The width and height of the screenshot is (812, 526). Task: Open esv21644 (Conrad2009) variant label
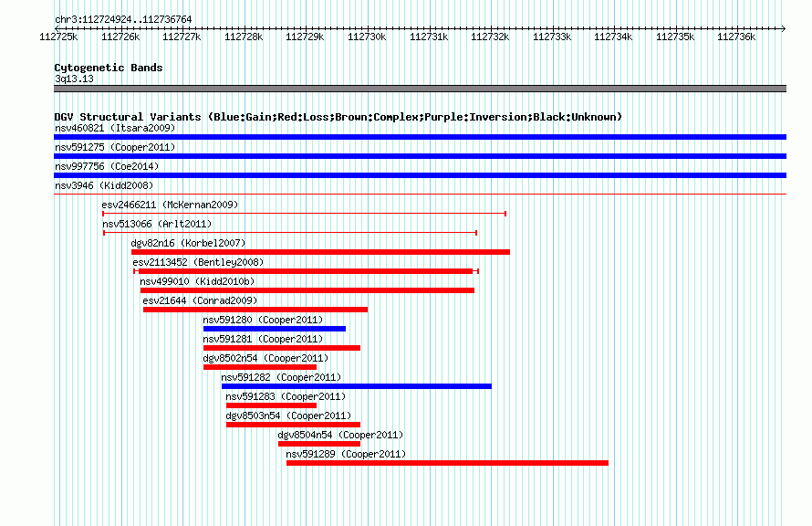click(x=200, y=300)
